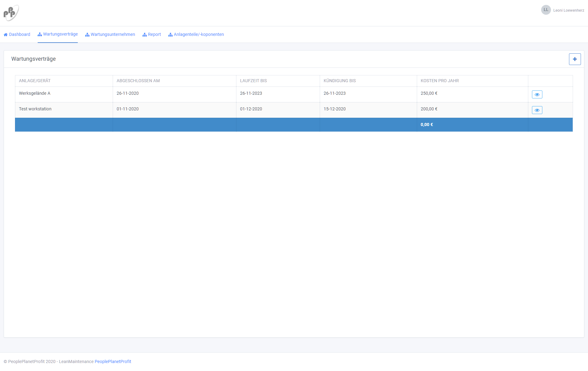Screen dimensions: 588x371
Task: View details of the Test workstation contract
Action: point(537,110)
